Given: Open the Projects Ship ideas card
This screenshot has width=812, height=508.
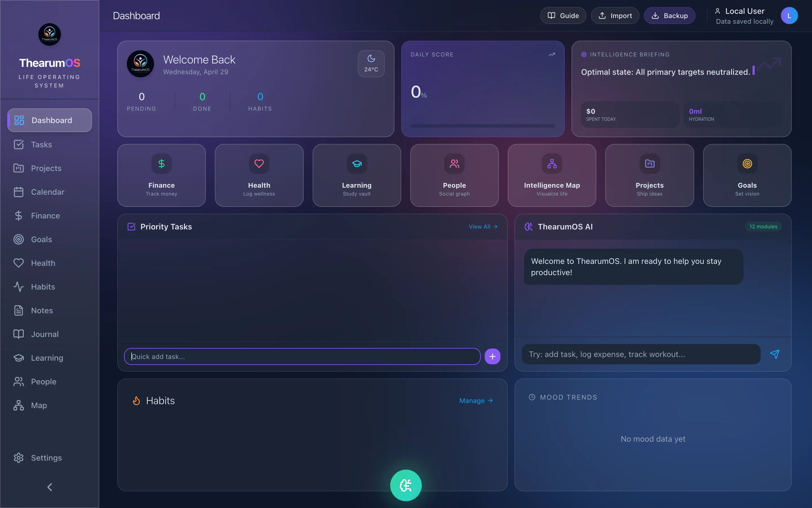Looking at the screenshot, I should click(650, 175).
